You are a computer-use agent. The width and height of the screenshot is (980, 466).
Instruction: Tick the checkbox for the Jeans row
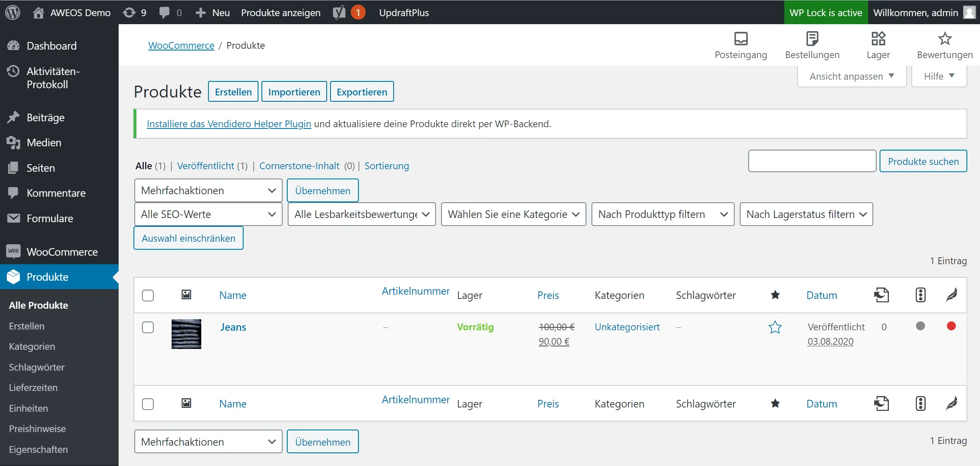pos(148,327)
